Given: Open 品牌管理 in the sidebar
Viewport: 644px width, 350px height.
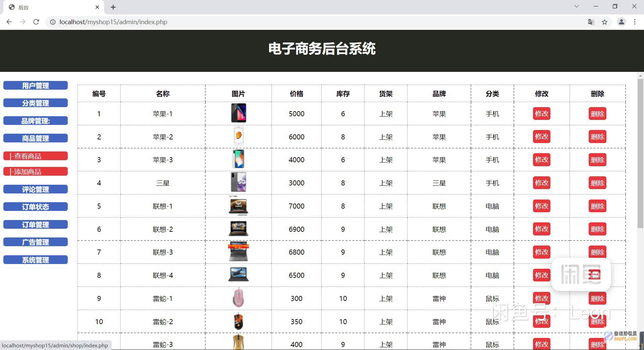Looking at the screenshot, I should 36,121.
